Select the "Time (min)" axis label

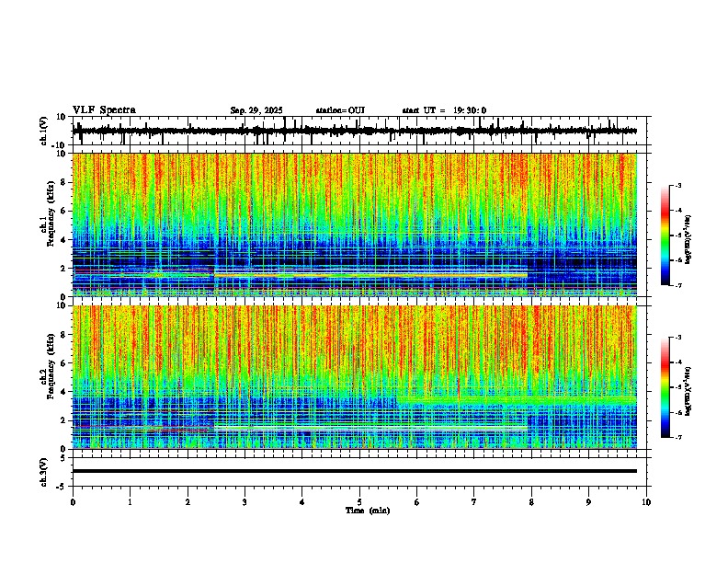[x=368, y=511]
